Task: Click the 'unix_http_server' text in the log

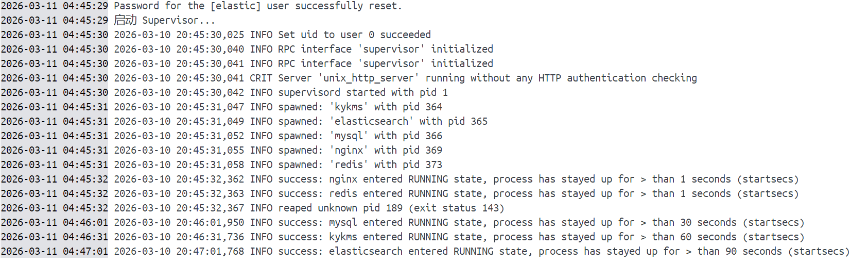Action: point(369,78)
